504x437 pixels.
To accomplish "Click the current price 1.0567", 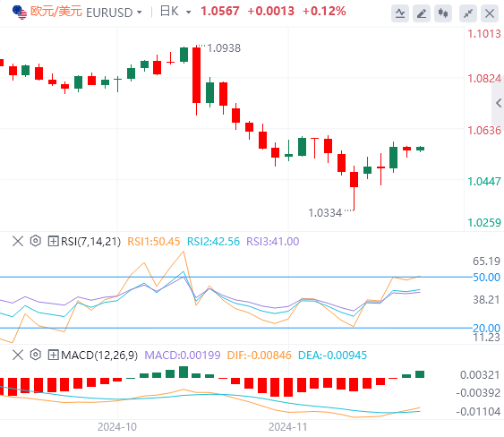I will pos(220,12).
